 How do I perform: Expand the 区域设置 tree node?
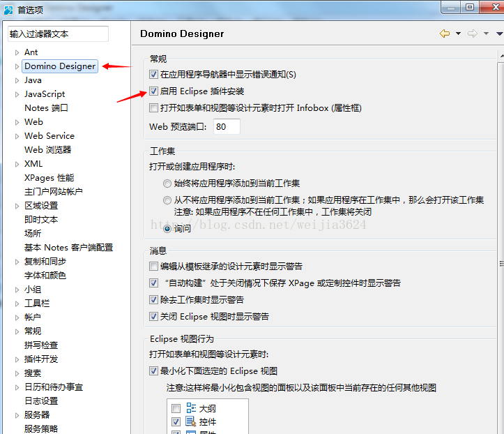click(x=17, y=206)
